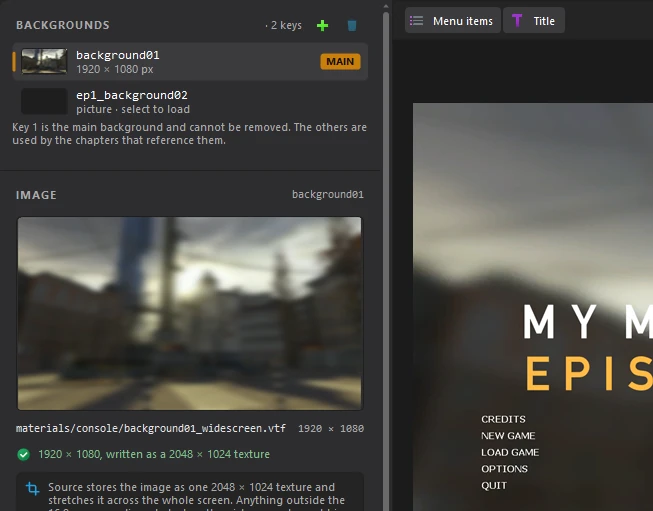
Task: Delete selected background with trash icon
Action: (x=352, y=26)
